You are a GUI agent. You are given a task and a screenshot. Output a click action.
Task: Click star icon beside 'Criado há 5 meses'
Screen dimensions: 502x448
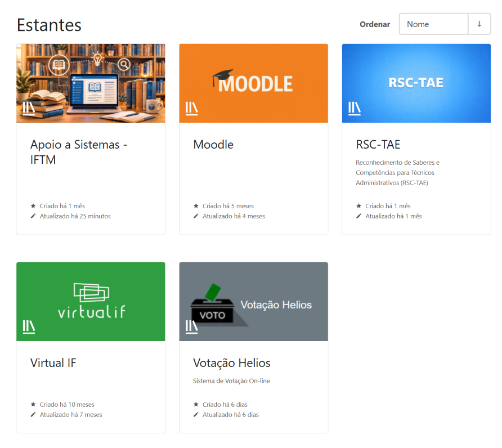[196, 206]
